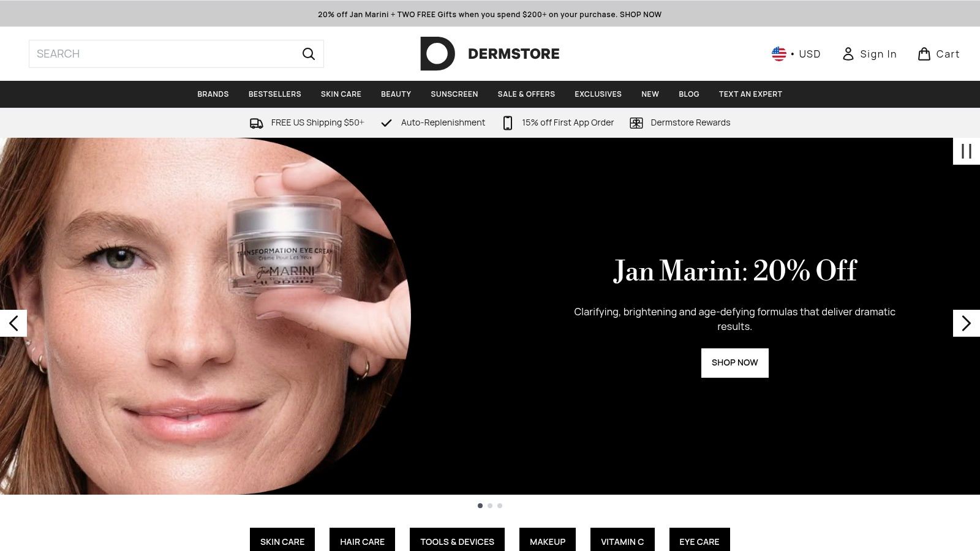
Task: Click the Sign In person icon
Action: [848, 54]
